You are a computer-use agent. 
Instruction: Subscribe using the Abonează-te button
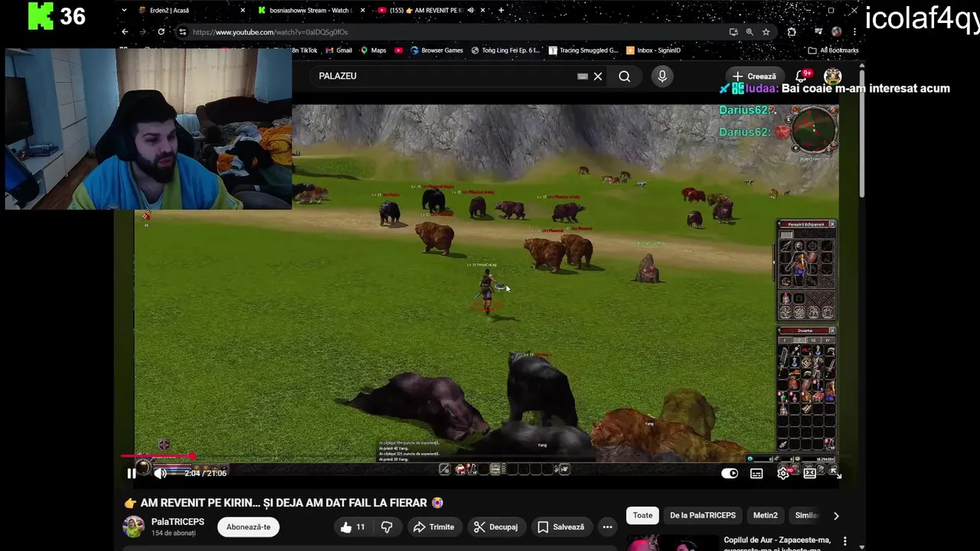tap(248, 527)
